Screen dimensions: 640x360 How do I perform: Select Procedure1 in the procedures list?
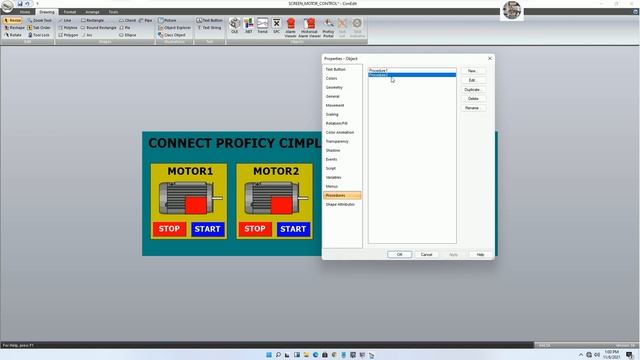[412, 70]
